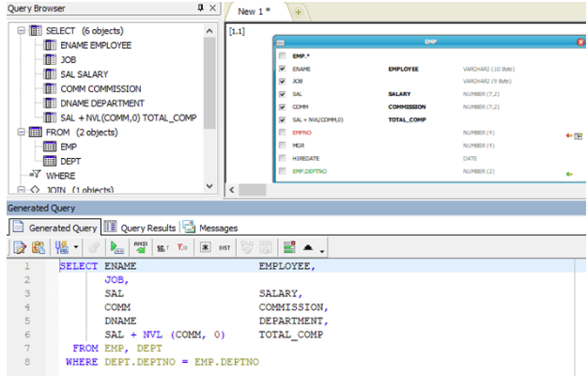
Task: Select SAL + NVL(COMM,0) TOTAL_COMP item
Action: click(129, 118)
